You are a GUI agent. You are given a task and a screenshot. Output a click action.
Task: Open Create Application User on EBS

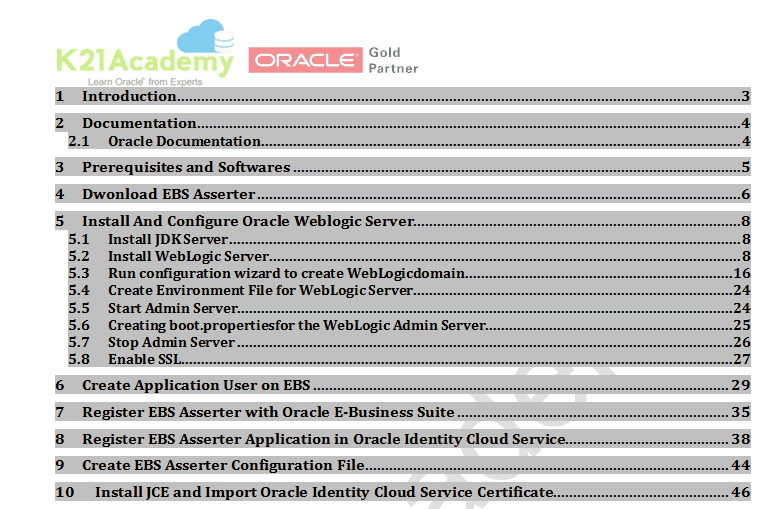(196, 385)
